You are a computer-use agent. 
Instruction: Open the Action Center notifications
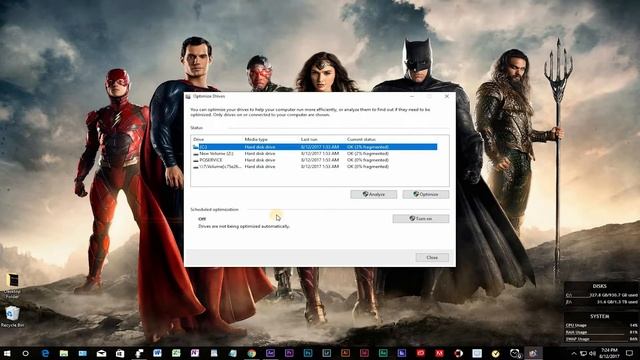(x=630, y=353)
